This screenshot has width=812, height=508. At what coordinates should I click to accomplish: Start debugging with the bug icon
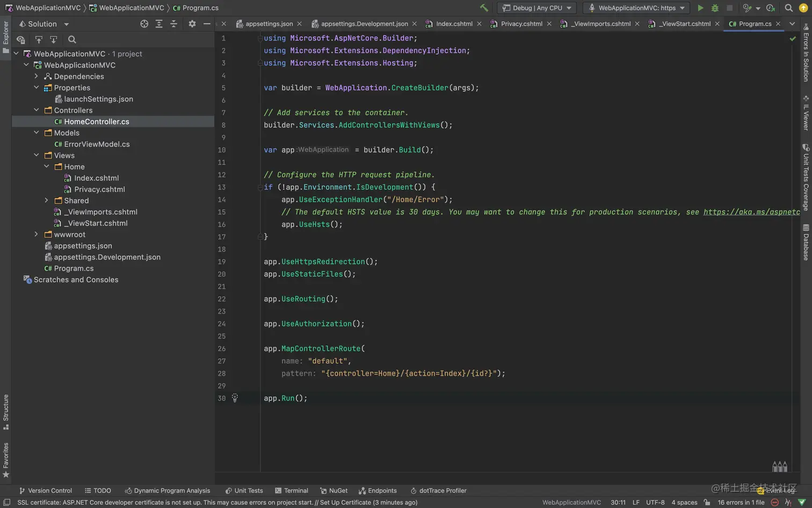click(x=715, y=8)
